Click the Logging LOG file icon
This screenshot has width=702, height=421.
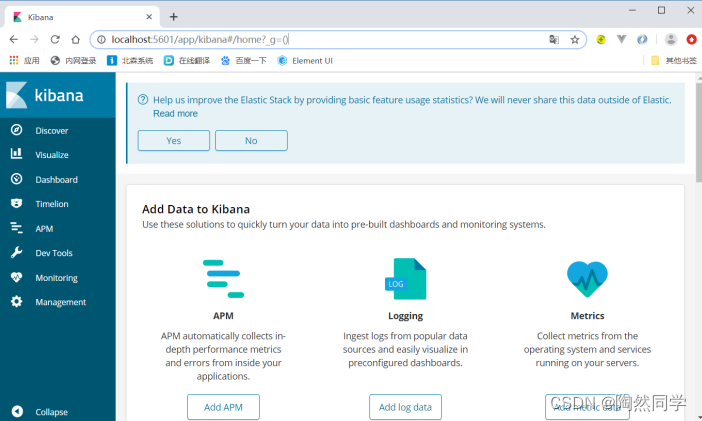click(406, 279)
